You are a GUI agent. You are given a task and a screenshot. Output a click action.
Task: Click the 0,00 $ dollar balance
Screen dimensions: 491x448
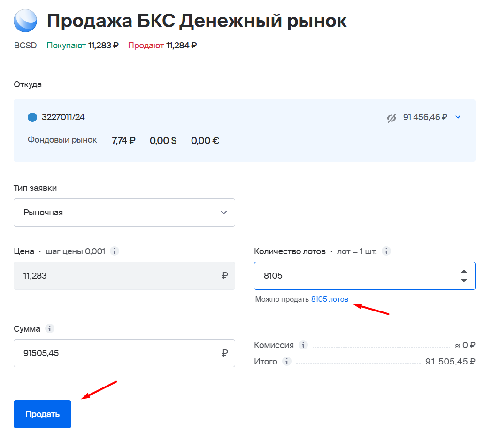click(163, 141)
